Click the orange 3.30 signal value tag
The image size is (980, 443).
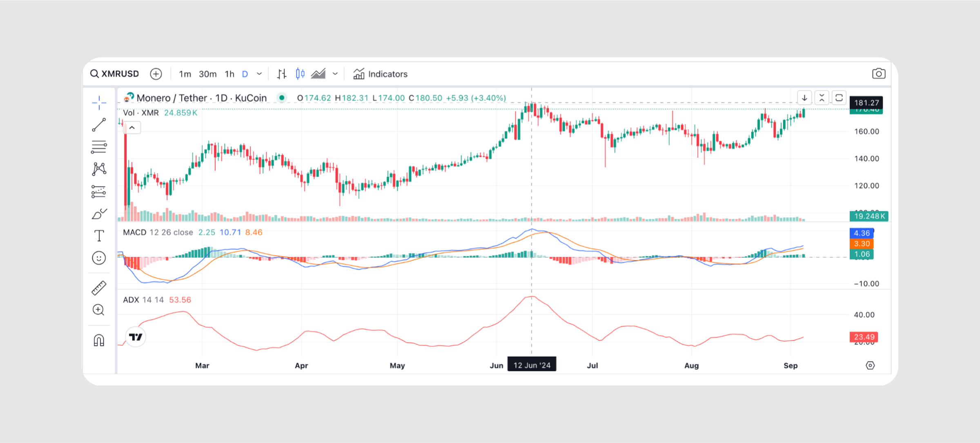[x=862, y=244]
